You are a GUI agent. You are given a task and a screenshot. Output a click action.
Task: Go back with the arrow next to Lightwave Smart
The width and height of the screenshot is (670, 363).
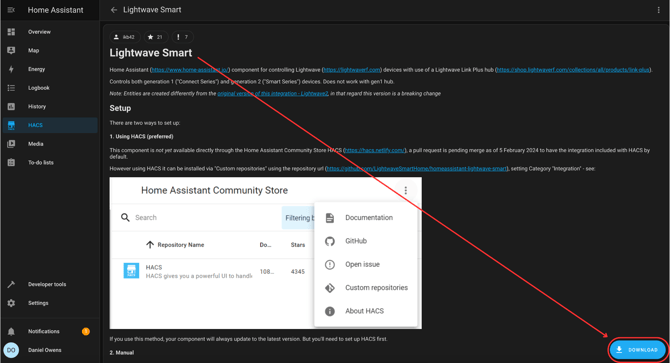[114, 10]
